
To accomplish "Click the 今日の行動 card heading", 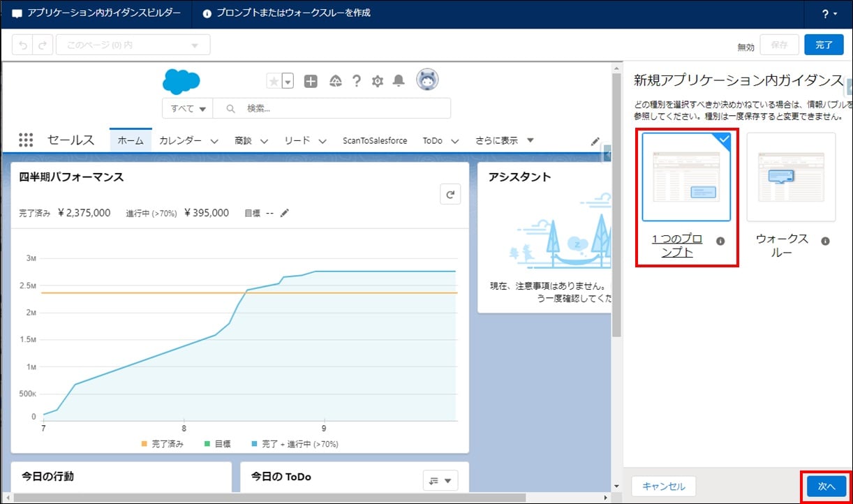I will tap(47, 476).
